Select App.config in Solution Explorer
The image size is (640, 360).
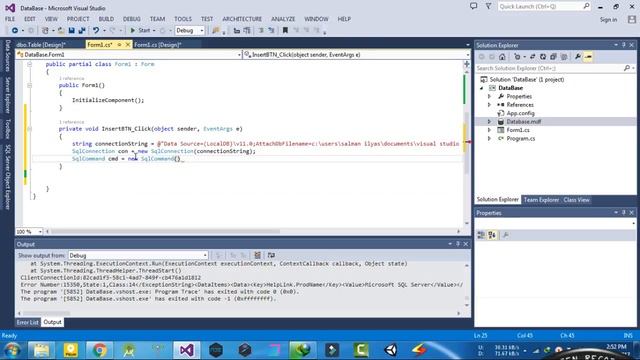click(520, 113)
